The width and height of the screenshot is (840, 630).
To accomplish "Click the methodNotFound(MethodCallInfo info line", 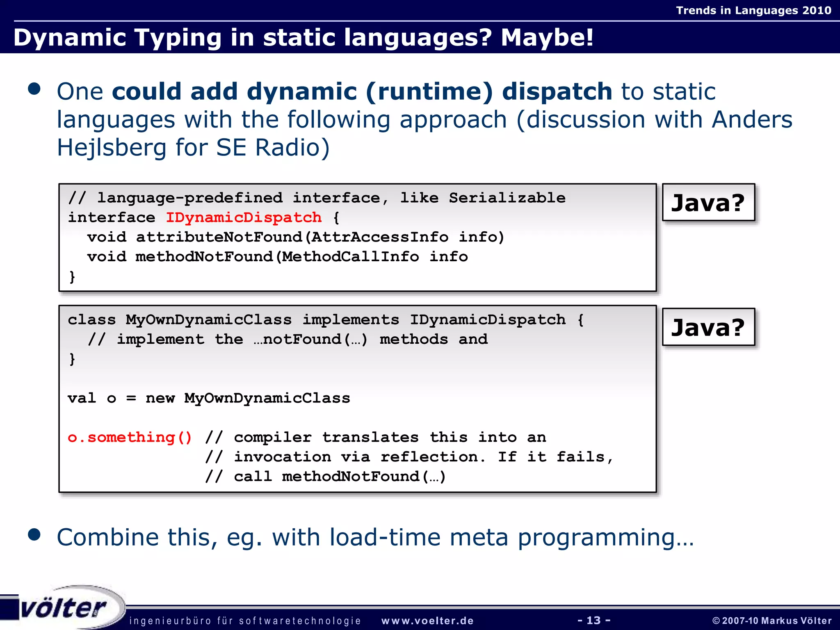I will (277, 257).
